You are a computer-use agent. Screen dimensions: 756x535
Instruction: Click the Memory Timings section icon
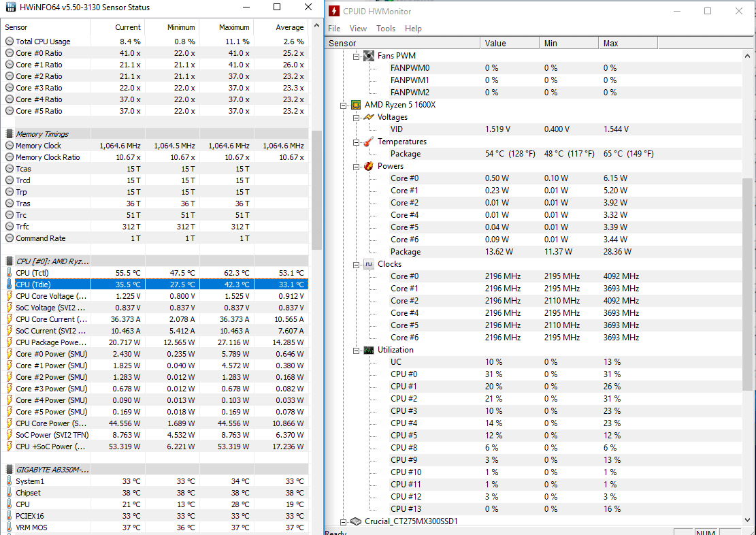tap(8, 133)
